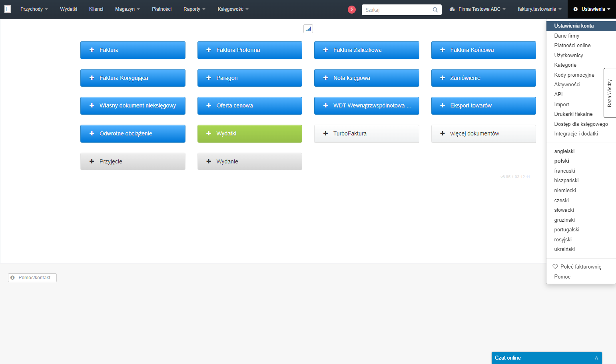Open the Raporty dropdown

[194, 9]
